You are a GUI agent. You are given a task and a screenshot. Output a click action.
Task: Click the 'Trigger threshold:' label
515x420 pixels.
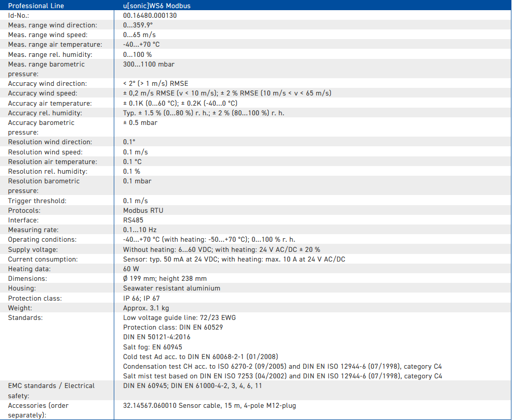tap(37, 201)
